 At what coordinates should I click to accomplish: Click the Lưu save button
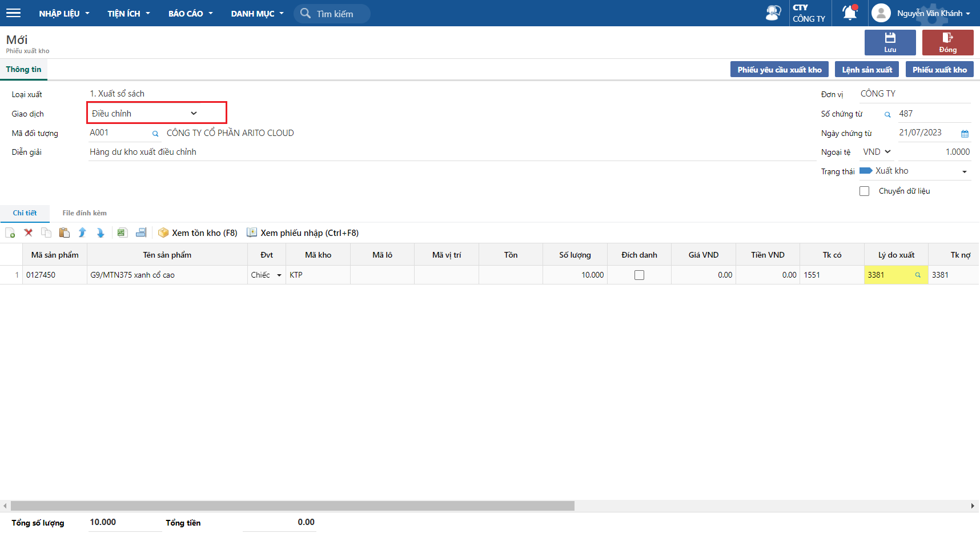click(890, 42)
